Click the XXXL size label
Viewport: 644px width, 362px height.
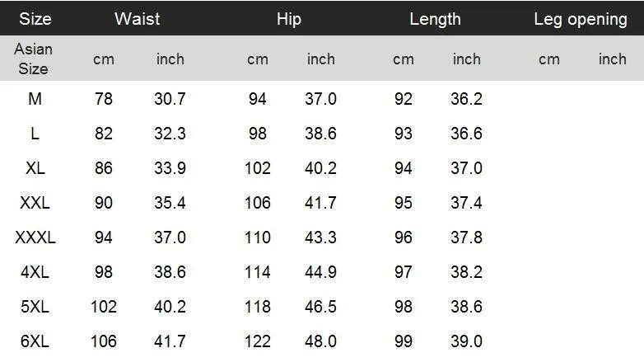[x=35, y=237]
